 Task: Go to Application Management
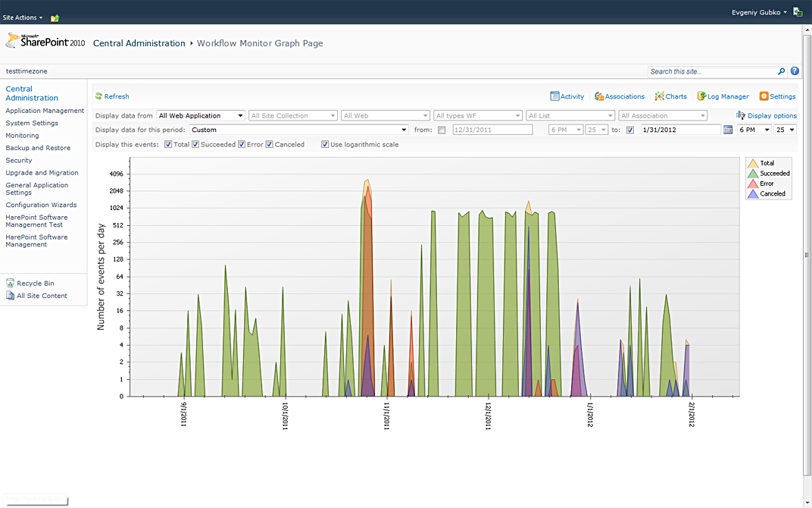pos(45,111)
